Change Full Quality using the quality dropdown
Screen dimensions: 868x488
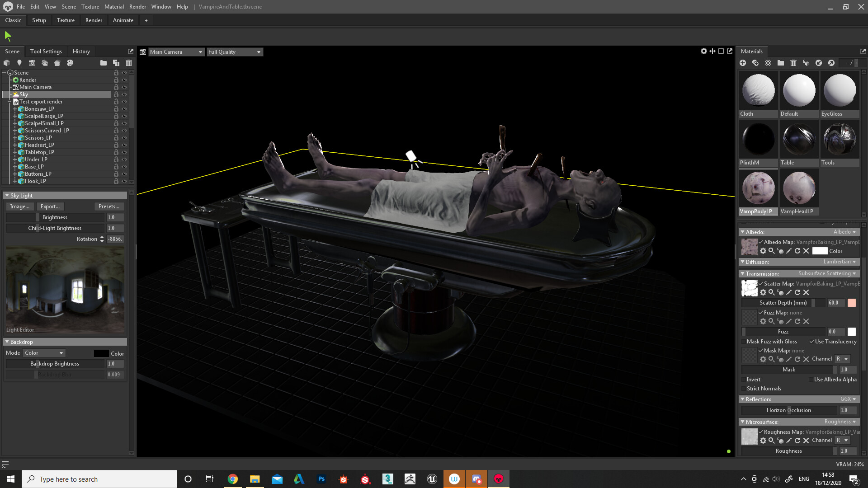pos(234,52)
